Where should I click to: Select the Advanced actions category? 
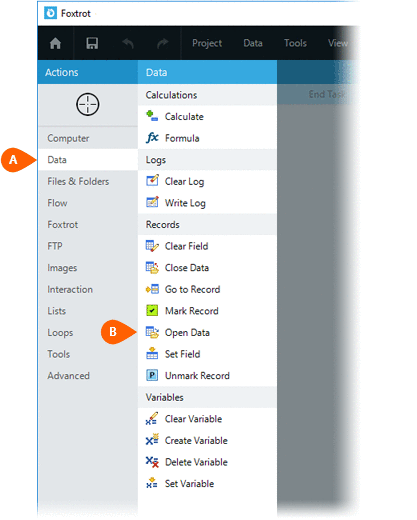coord(88,376)
